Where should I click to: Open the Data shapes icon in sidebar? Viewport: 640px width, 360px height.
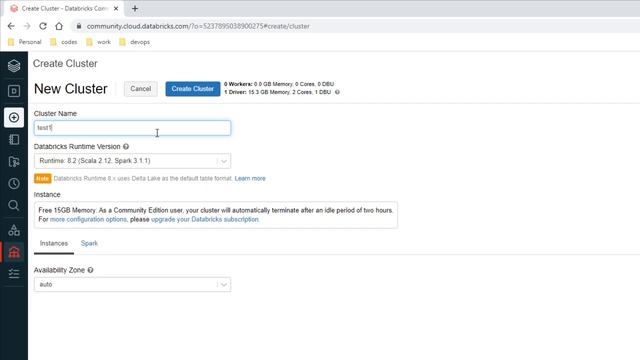pos(14,230)
